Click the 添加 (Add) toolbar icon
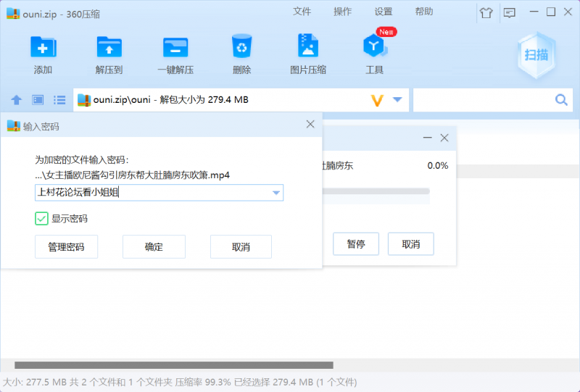580x392 pixels. click(x=43, y=47)
